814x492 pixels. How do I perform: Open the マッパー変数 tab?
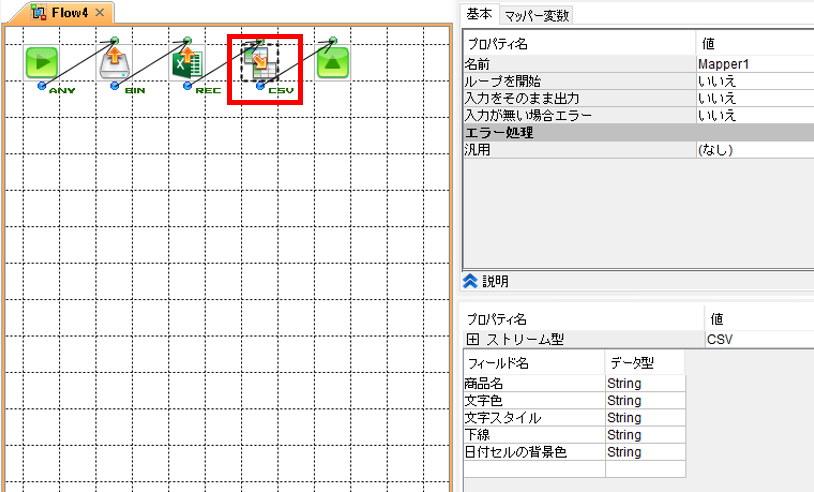click(537, 16)
